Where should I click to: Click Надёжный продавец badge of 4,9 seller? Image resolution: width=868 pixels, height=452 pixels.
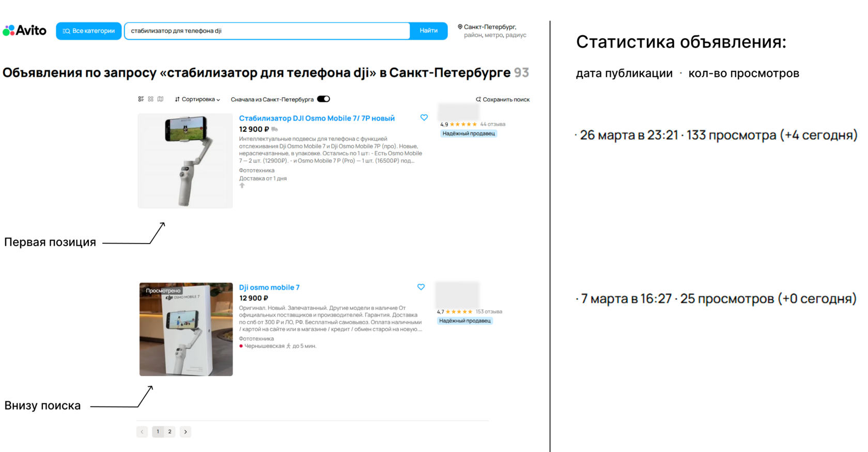469,133
